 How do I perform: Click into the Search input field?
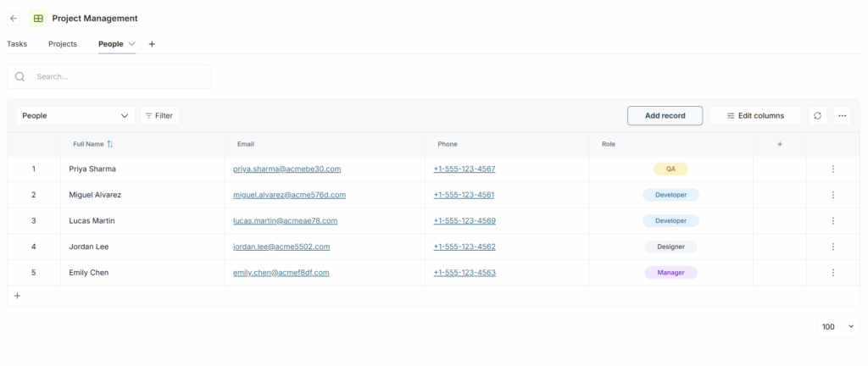[119, 76]
